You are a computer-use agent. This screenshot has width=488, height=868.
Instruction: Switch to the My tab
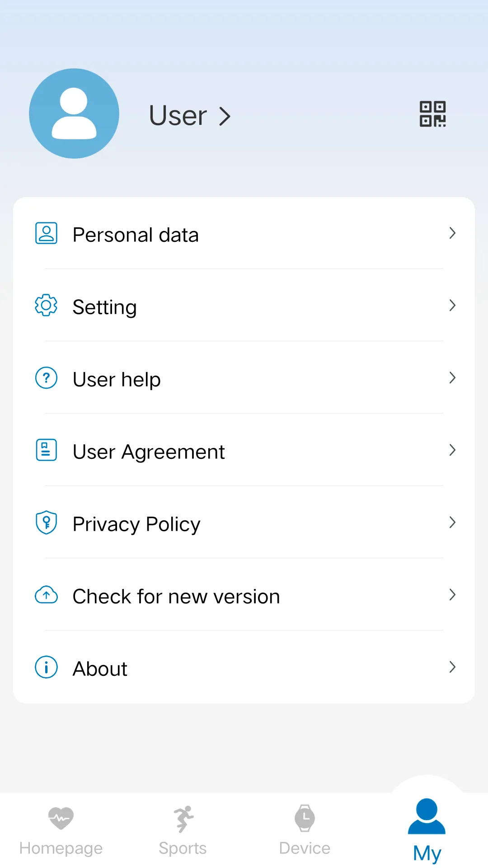click(426, 827)
